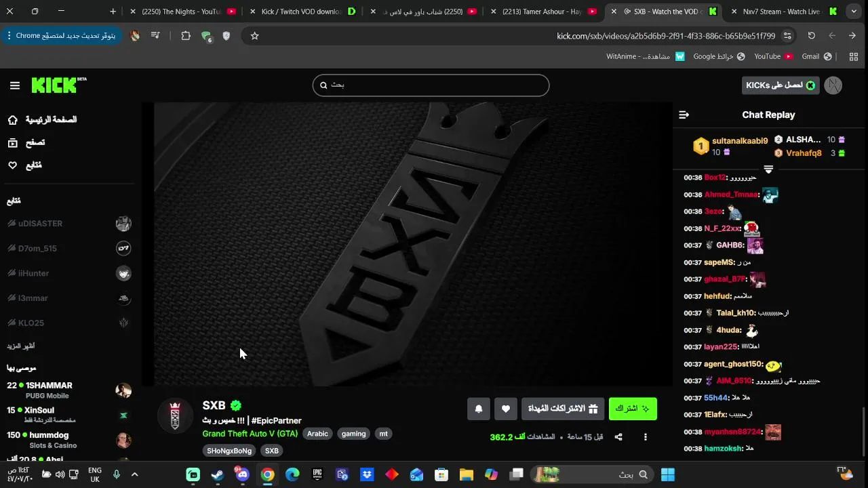Select the Arabic tag
This screenshot has width=868, height=488.
click(317, 434)
